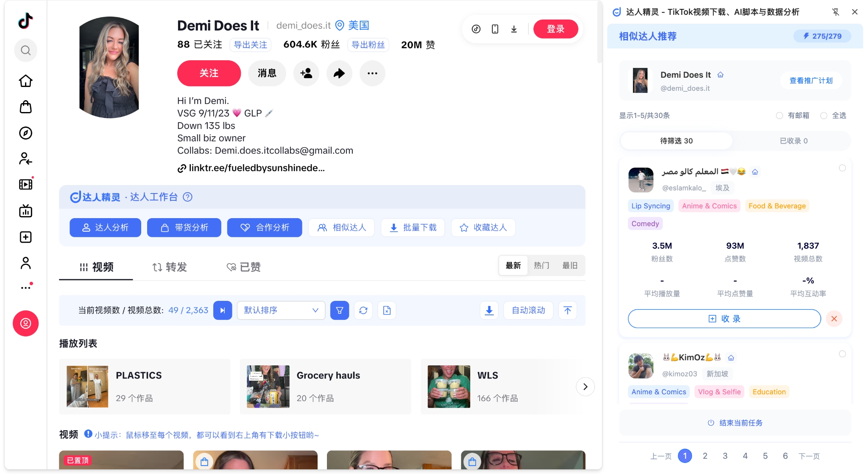Click red 关注 follow button
Screen dimensions: 868x474
[x=209, y=73]
